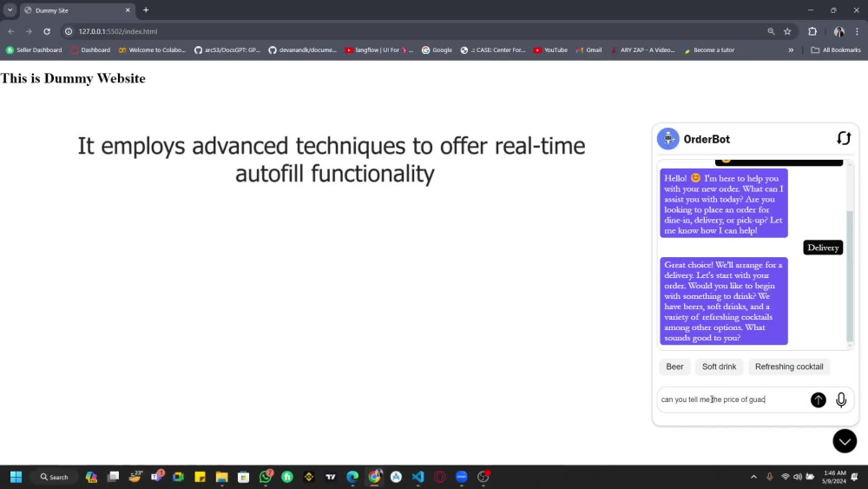The image size is (868, 489).
Task: Activate the microphone voice input in chat
Action: [841, 400]
